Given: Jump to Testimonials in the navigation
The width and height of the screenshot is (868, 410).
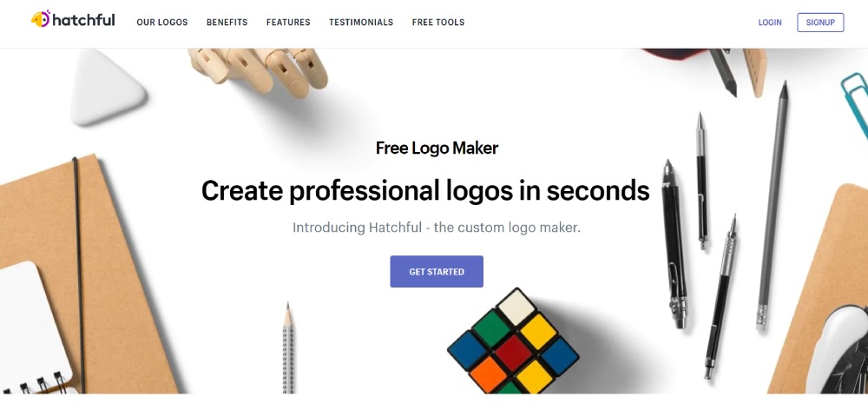Looking at the screenshot, I should tap(361, 23).
